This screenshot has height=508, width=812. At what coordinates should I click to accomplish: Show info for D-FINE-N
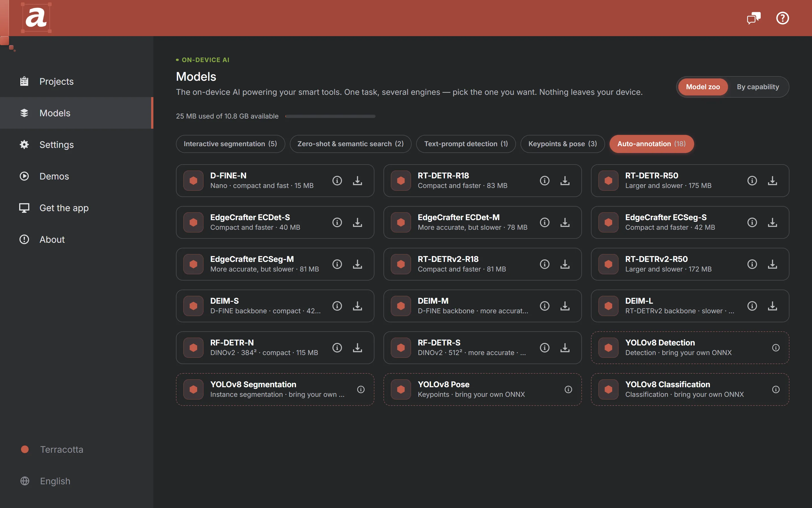coord(337,181)
